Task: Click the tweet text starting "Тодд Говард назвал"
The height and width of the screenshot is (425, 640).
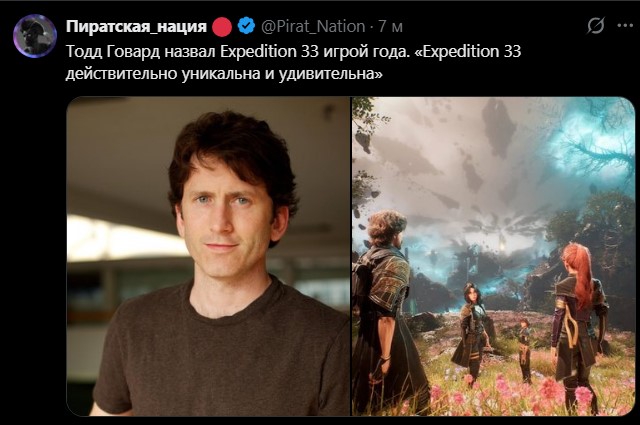Action: 293,62
